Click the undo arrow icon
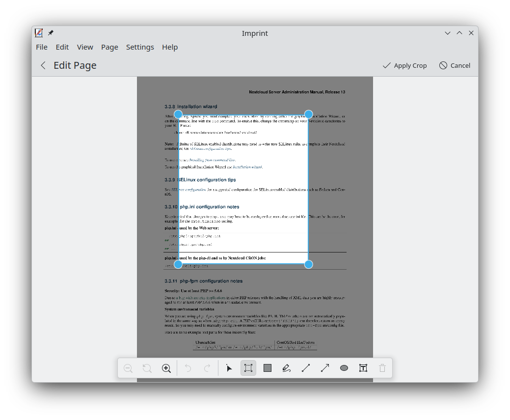The height and width of the screenshot is (420, 510). [188, 368]
